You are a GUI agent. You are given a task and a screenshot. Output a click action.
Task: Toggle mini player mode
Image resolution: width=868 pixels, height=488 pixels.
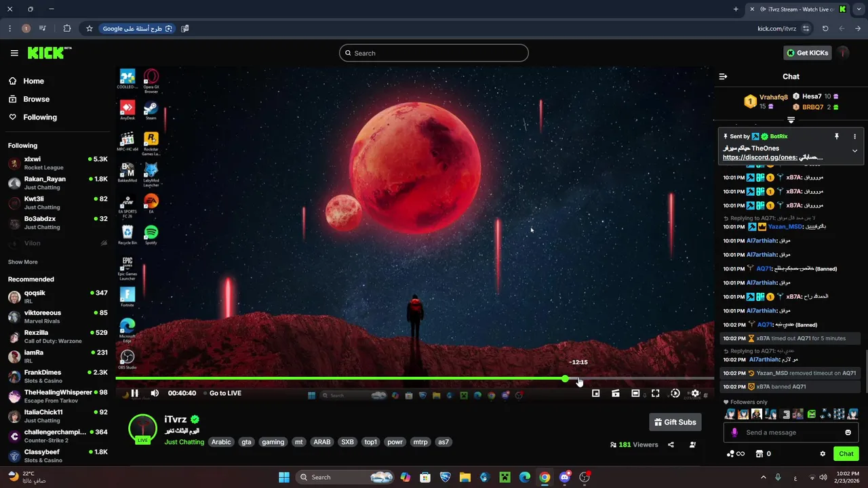pyautogui.click(x=595, y=393)
